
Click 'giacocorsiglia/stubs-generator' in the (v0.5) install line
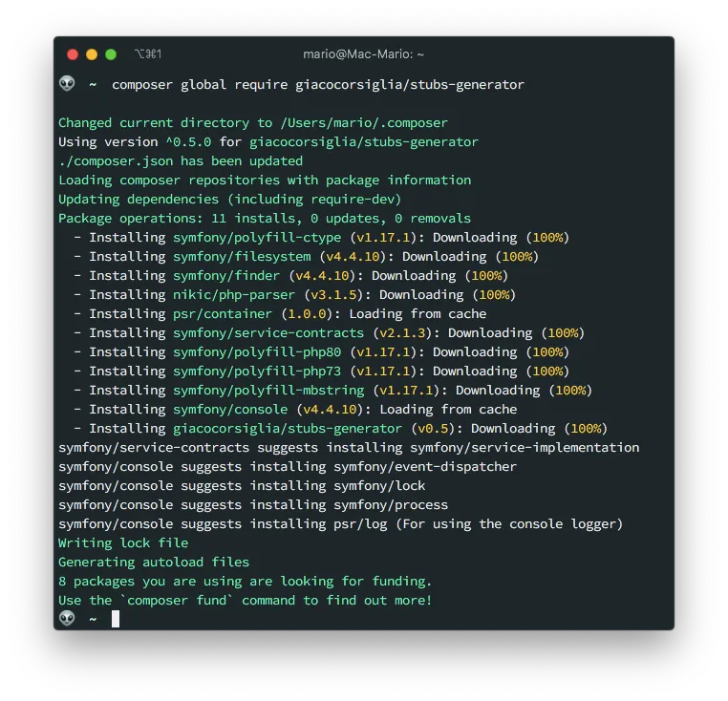[288, 428]
